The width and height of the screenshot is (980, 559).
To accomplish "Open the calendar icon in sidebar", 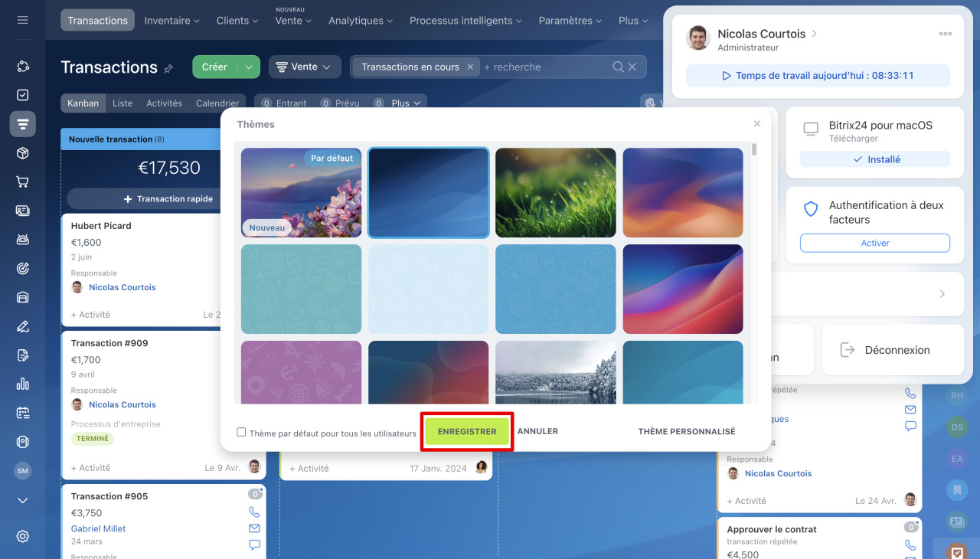I will click(x=22, y=413).
